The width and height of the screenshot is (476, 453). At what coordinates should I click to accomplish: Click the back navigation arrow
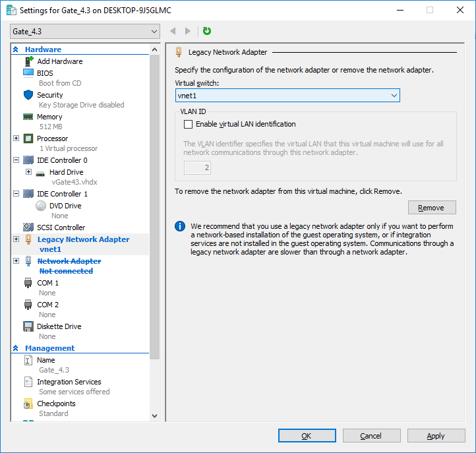pyautogui.click(x=173, y=31)
